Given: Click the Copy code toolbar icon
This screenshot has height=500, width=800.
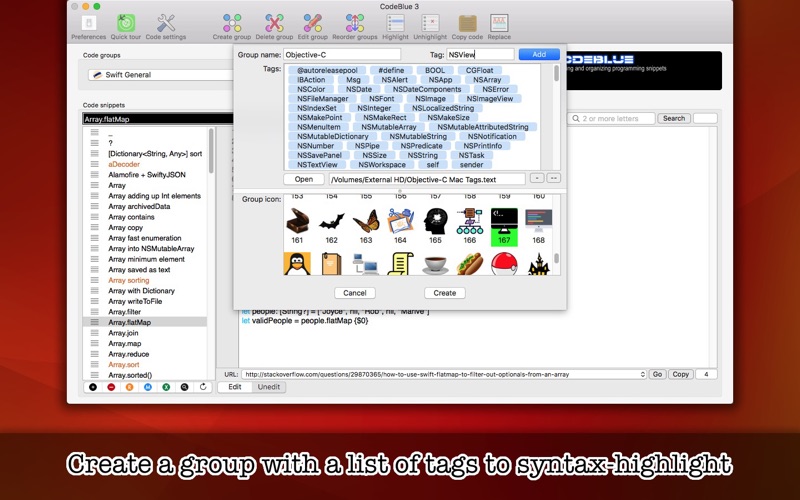Looking at the screenshot, I should click(467, 23).
